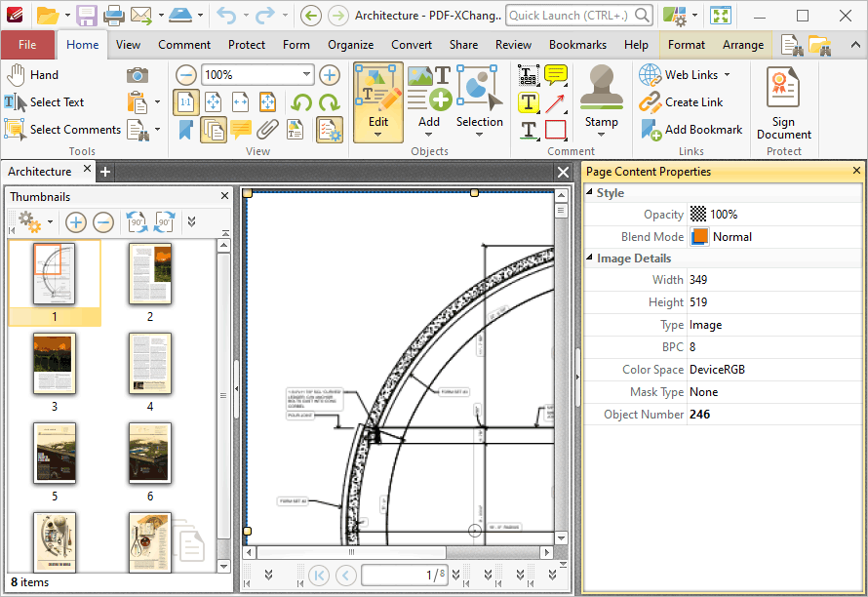Print the document
The image size is (868, 597).
pos(114,16)
